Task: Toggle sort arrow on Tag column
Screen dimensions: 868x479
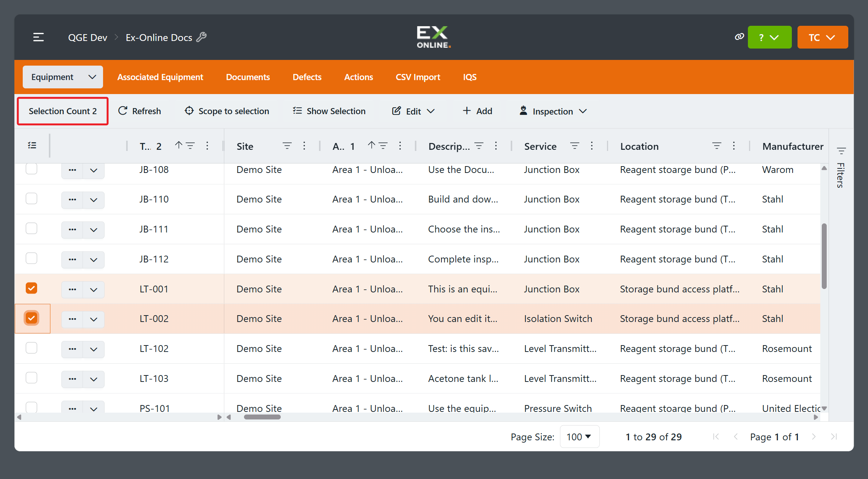Action: [x=178, y=145]
